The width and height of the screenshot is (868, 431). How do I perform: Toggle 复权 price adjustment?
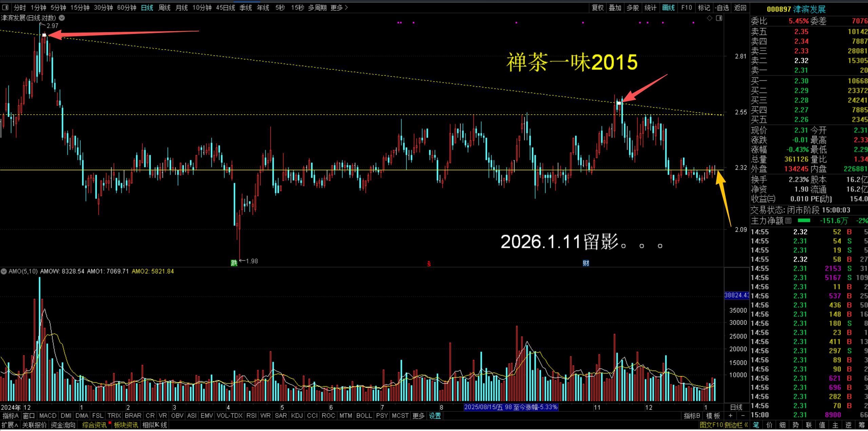coord(597,7)
